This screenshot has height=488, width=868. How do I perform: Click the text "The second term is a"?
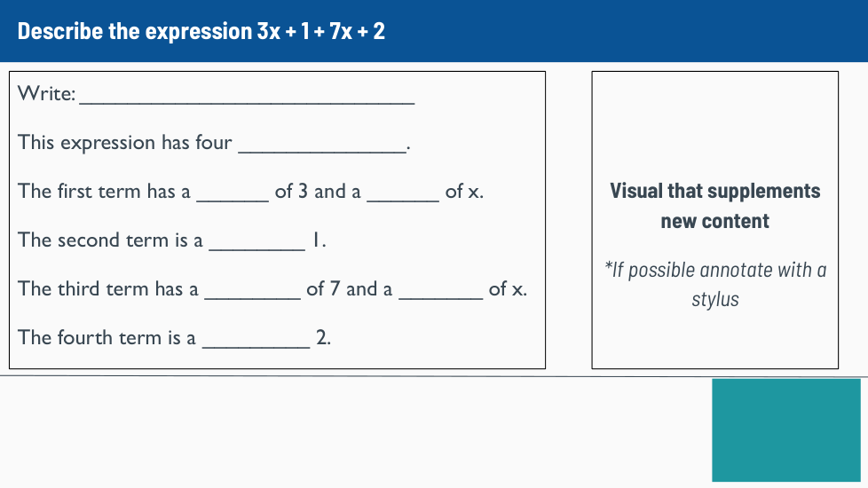[110, 240]
